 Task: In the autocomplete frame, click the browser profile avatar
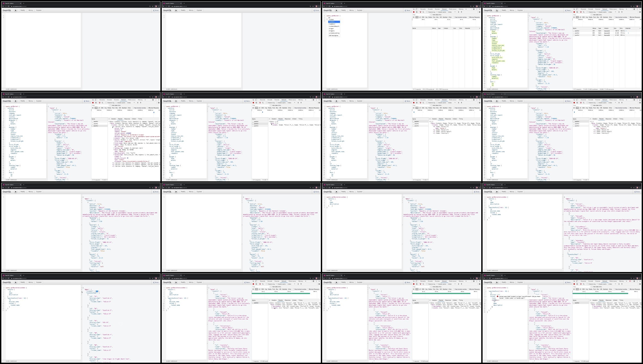[x=477, y=6]
